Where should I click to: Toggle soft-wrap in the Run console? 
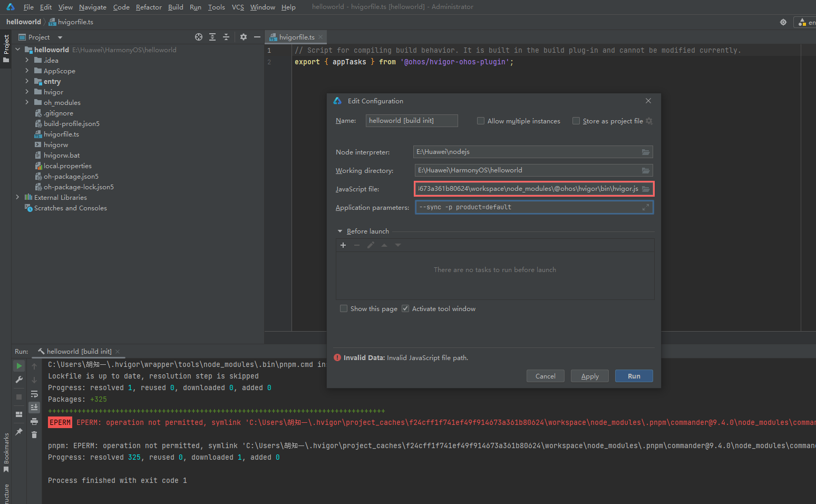click(x=34, y=394)
